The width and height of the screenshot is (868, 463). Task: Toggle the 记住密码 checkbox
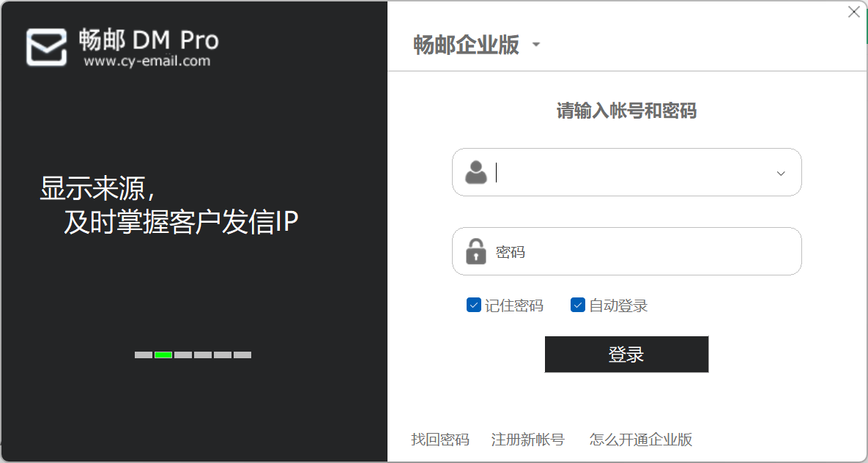tap(474, 305)
